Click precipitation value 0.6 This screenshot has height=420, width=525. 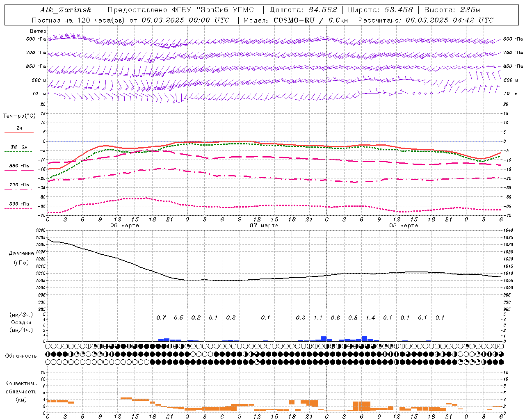click(336, 318)
